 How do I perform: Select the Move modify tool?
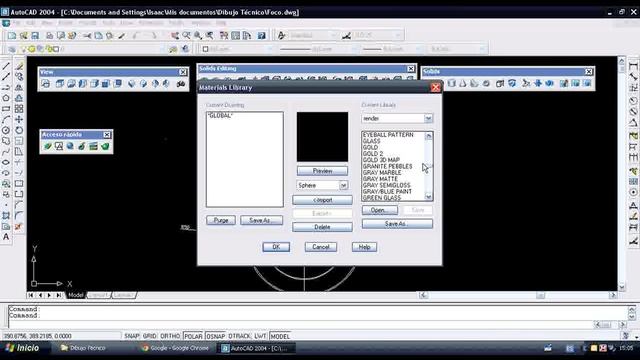coord(19,120)
